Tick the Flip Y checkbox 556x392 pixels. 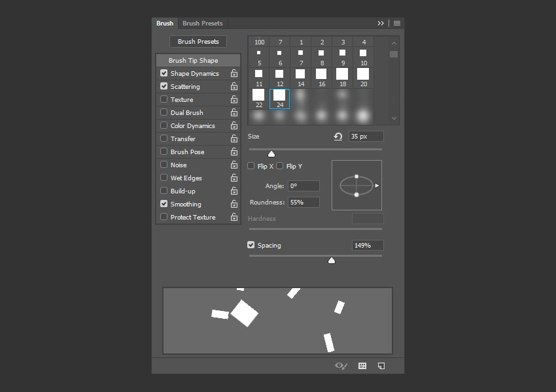(280, 166)
